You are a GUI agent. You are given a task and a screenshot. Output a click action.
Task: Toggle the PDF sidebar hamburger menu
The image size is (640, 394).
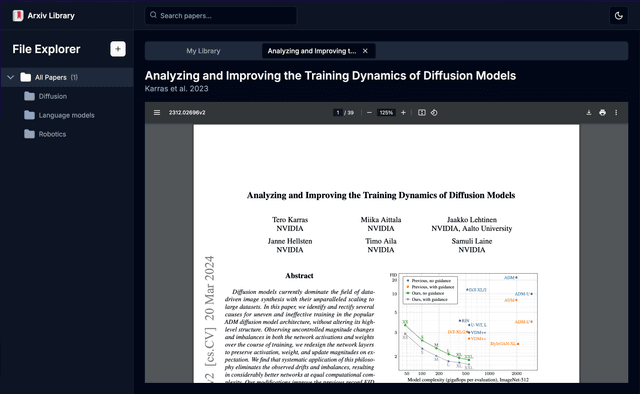pyautogui.click(x=157, y=113)
